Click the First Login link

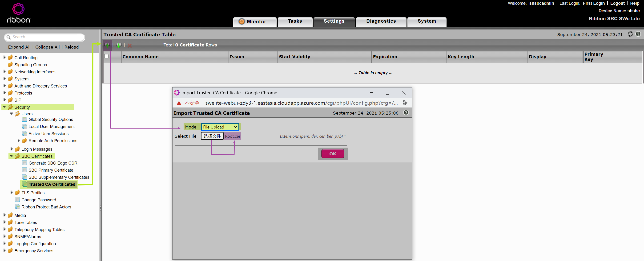point(593,3)
